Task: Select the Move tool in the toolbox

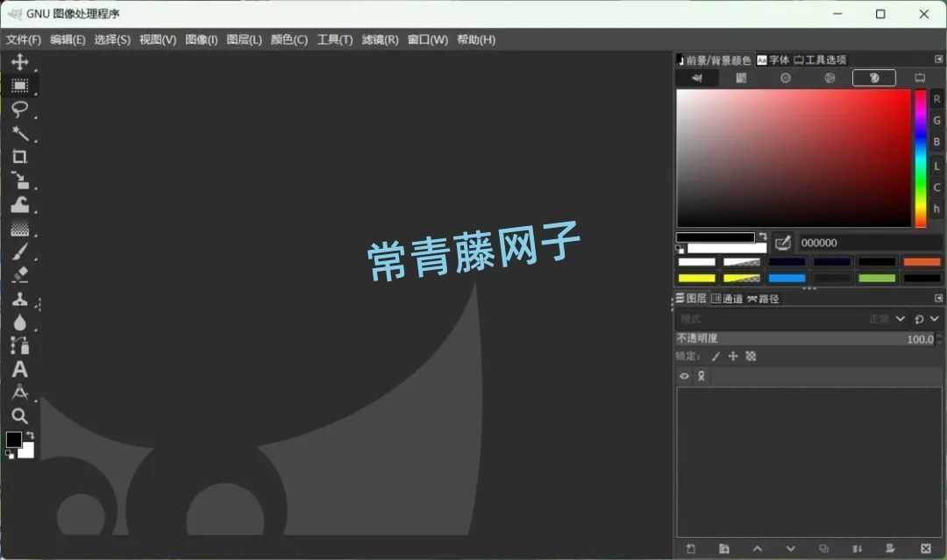Action: click(19, 62)
